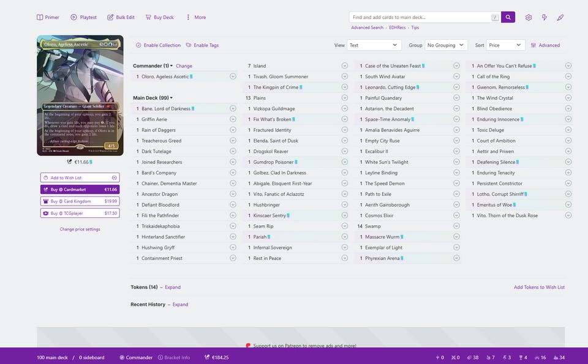Expand Recent History
This screenshot has width=588, height=364.
(x=180, y=305)
